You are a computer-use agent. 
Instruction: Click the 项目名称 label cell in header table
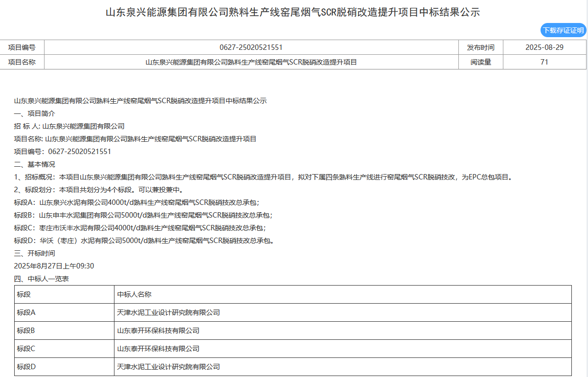point(22,62)
